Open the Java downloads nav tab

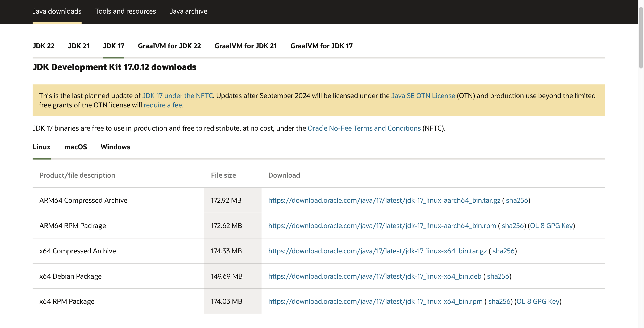(57, 11)
